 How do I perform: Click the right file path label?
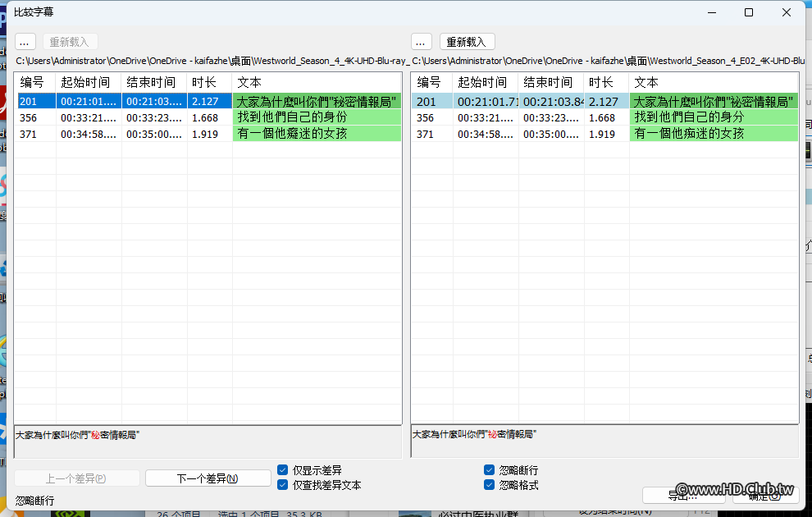point(609,61)
